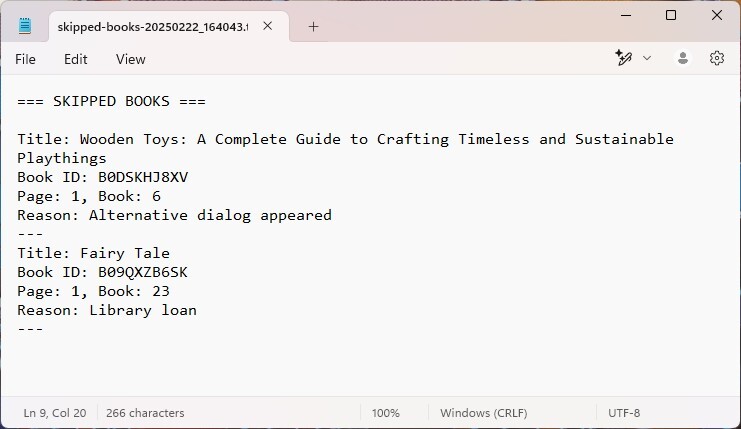Viewport: 741px width, 429px height.
Task: Click the '---' separator after Library loan
Action: coord(30,329)
